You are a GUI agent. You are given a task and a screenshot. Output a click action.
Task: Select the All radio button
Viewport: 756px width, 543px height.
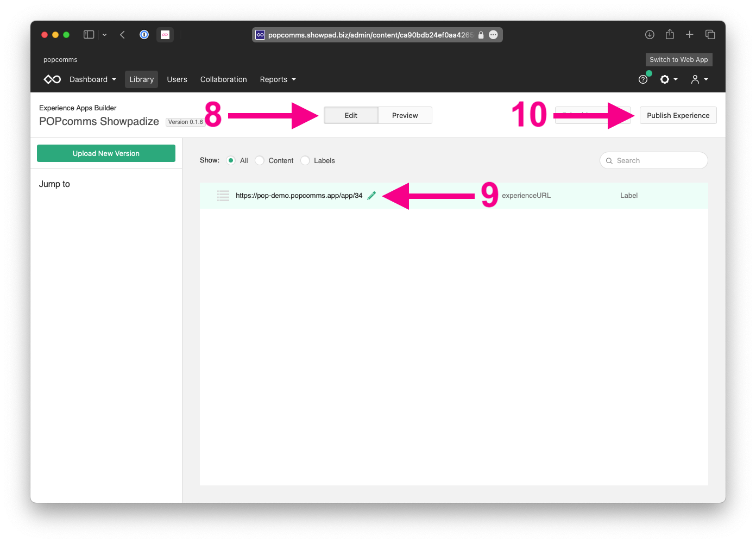click(x=231, y=160)
